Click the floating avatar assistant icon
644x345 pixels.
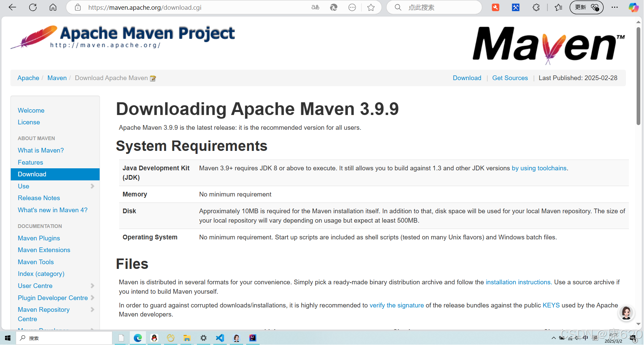tap(626, 313)
